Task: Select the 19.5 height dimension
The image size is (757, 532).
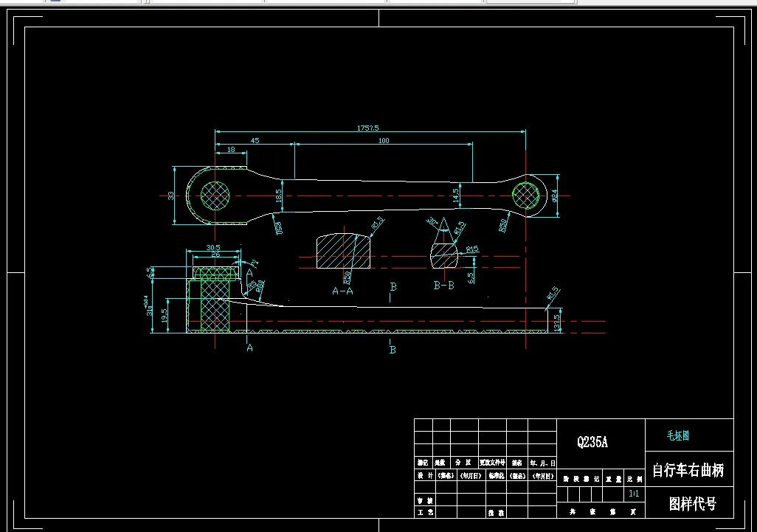Action: pos(165,317)
